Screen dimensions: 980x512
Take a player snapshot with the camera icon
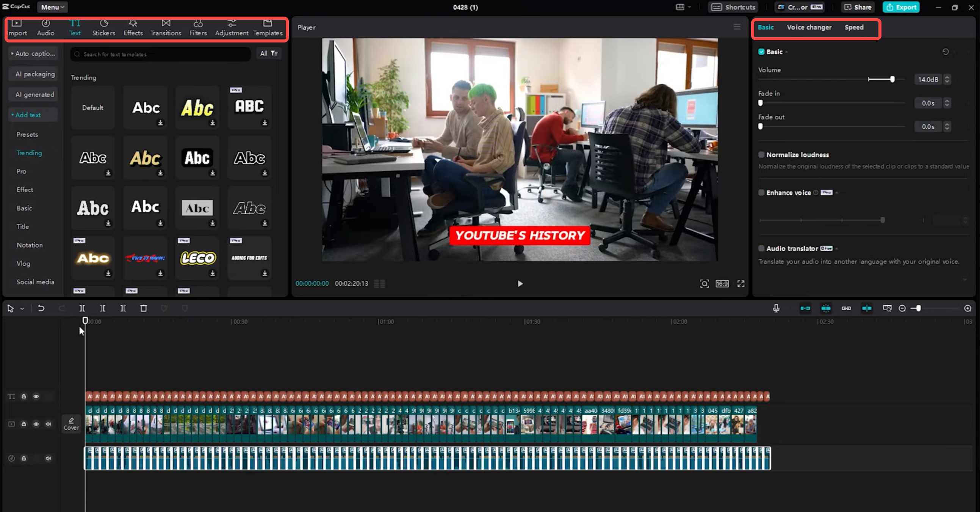click(704, 284)
